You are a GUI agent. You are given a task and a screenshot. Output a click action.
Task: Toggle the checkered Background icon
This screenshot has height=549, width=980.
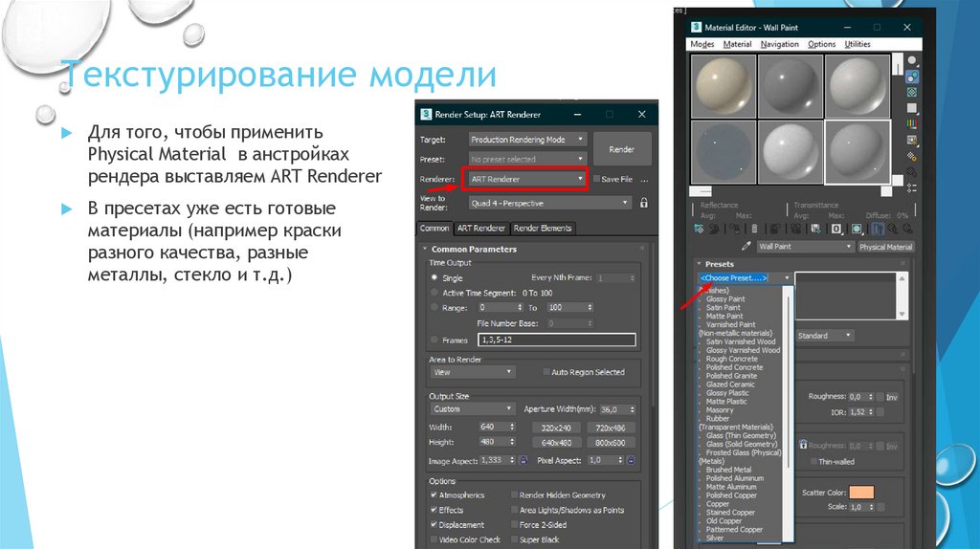(912, 92)
